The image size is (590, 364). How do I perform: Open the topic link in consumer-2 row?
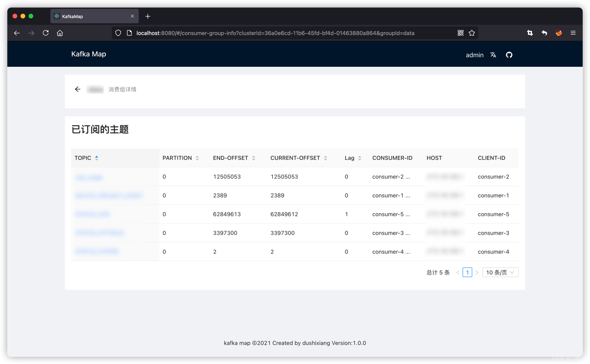click(x=89, y=177)
